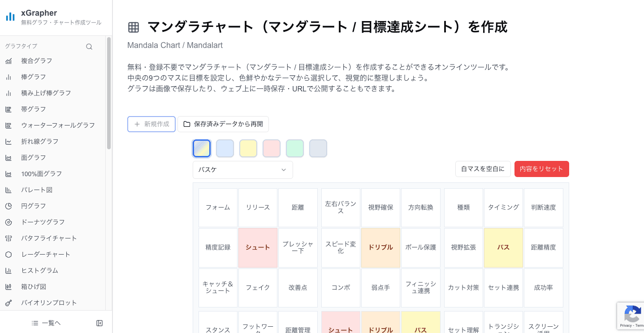Select the green color theme swatch

pos(295,148)
